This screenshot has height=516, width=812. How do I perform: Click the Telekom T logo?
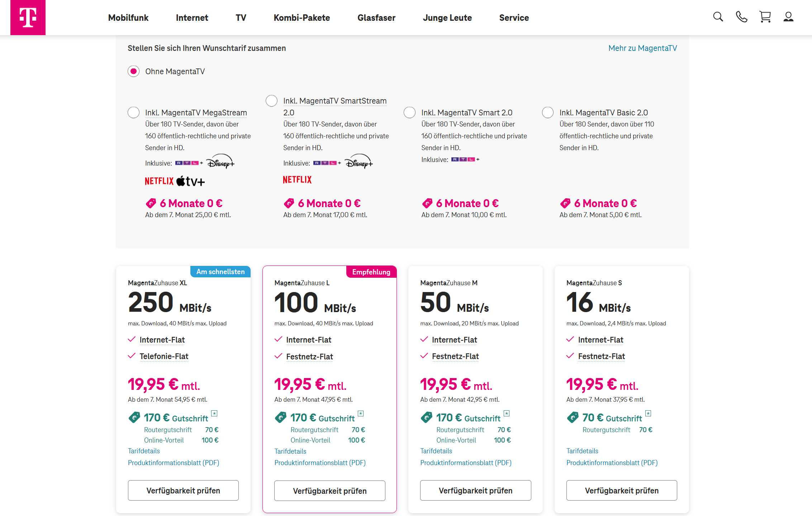[x=28, y=17]
